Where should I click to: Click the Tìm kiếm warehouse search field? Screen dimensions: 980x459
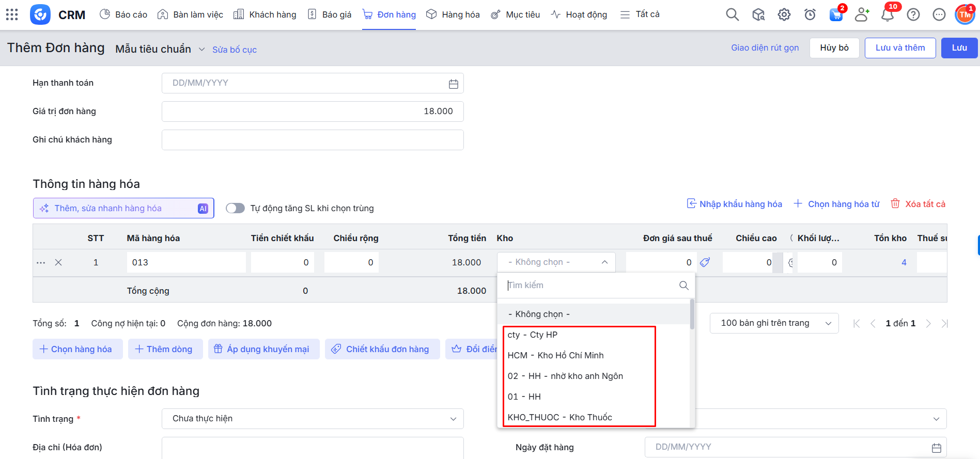click(x=589, y=286)
